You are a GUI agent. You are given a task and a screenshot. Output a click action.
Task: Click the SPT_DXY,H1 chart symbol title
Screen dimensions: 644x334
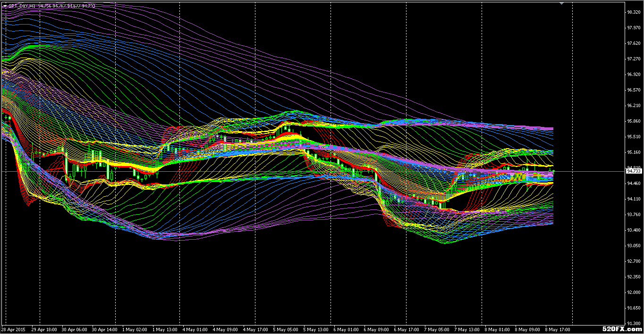tap(22, 6)
